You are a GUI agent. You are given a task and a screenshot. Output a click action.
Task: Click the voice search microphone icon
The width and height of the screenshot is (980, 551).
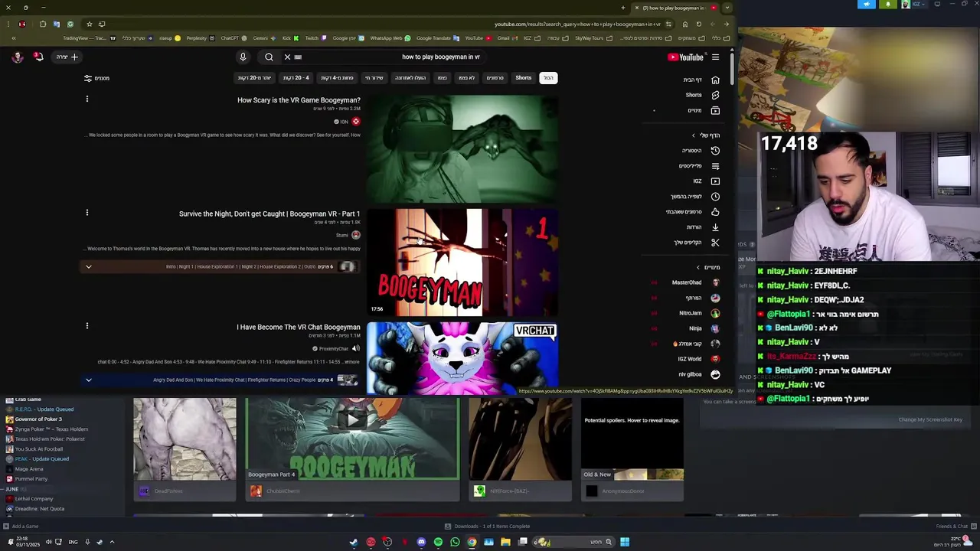pyautogui.click(x=243, y=57)
